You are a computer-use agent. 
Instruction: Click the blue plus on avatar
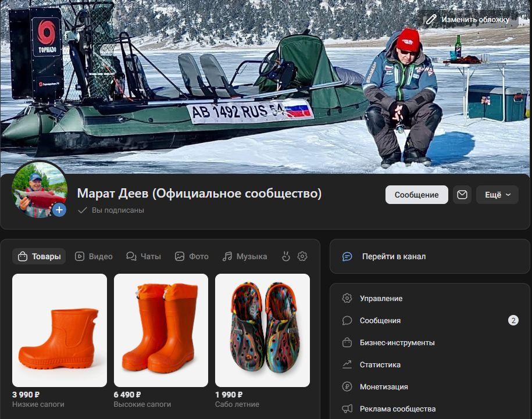point(59,210)
